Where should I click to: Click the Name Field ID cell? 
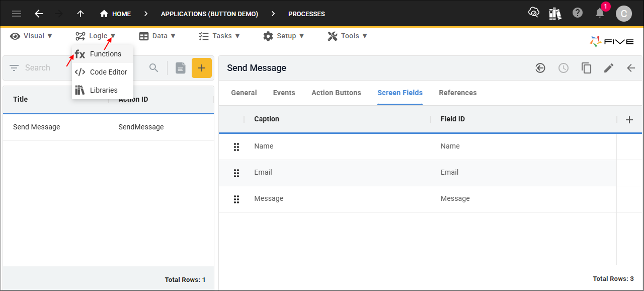coord(450,147)
